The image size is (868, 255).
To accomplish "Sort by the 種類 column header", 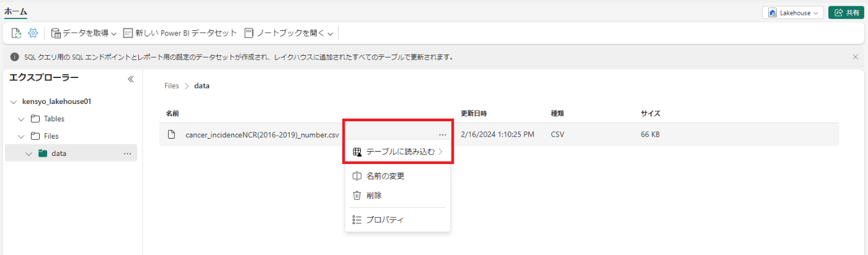I will click(557, 114).
